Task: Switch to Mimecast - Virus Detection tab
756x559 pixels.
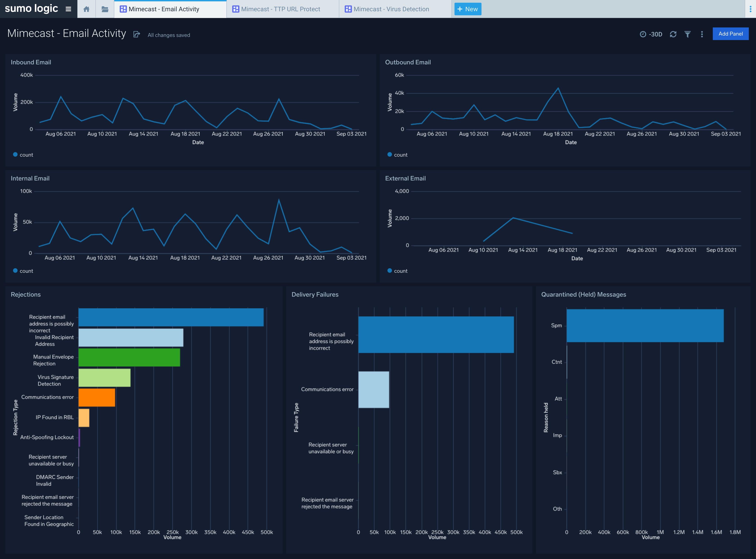Action: [391, 9]
